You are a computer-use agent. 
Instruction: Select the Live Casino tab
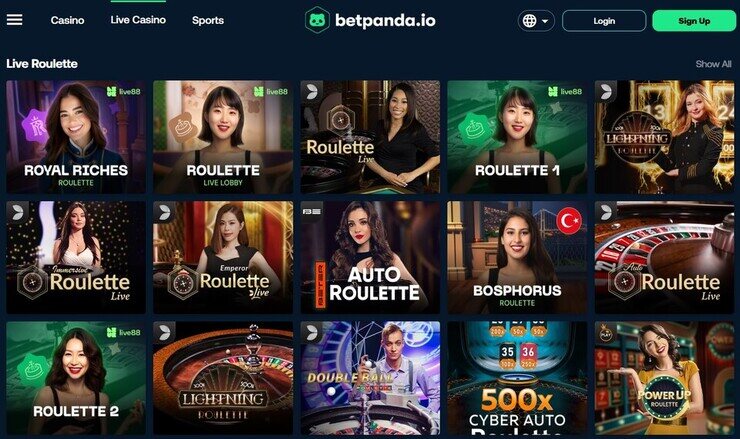138,20
